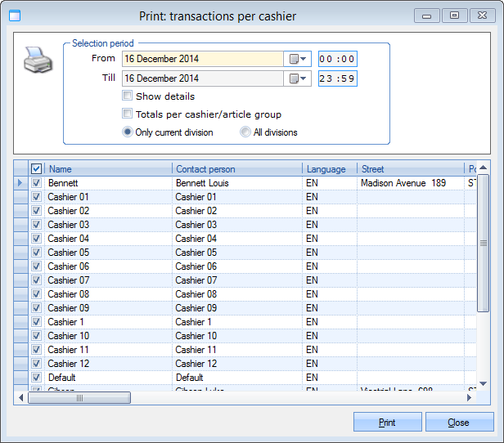Viewport: 504px width, 443px height.
Task: Enable the Show details checkbox
Action: (127, 96)
